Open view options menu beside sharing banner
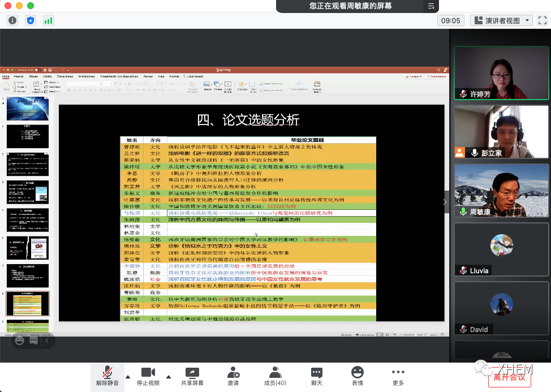The width and height of the screenshot is (551, 392). (431, 6)
